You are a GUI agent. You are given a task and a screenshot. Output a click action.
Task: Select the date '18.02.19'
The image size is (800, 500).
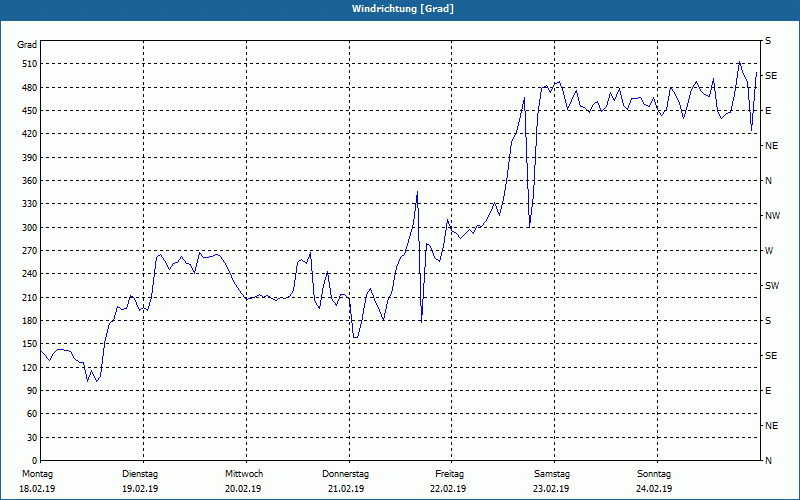pyautogui.click(x=37, y=489)
